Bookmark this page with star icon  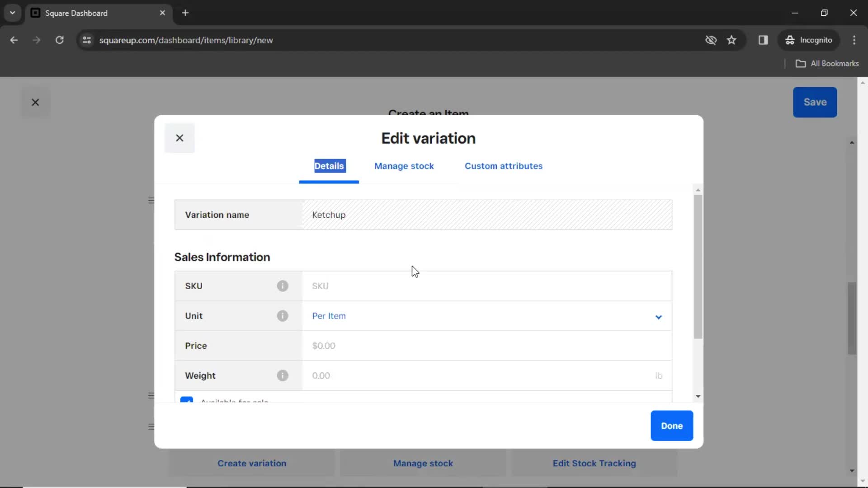pyautogui.click(x=731, y=40)
